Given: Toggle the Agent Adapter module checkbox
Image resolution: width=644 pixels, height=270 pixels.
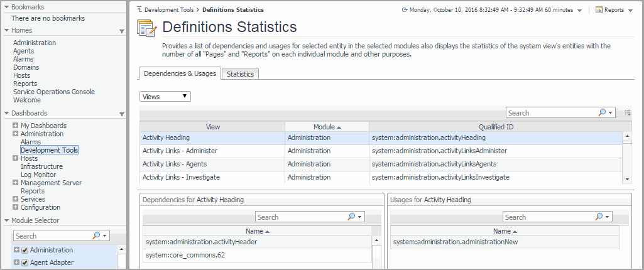Looking at the screenshot, I should pyautogui.click(x=25, y=262).
